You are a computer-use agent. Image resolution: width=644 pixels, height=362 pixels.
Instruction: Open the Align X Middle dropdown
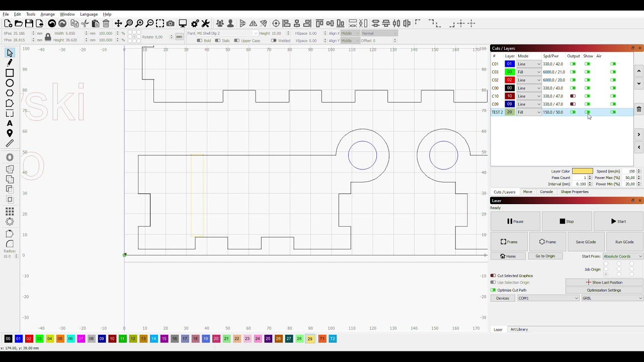[350, 33]
